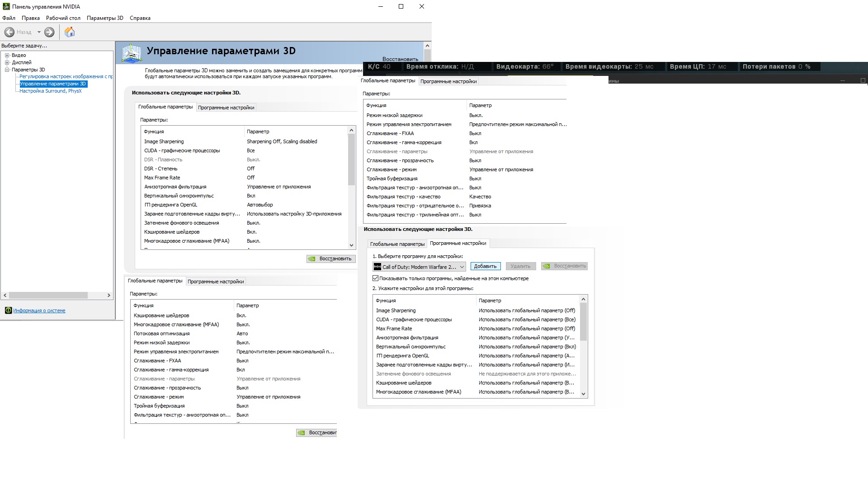The width and height of the screenshot is (868, 488).
Task: Select Фильтрация текстур - качество row
Action: 465,197
